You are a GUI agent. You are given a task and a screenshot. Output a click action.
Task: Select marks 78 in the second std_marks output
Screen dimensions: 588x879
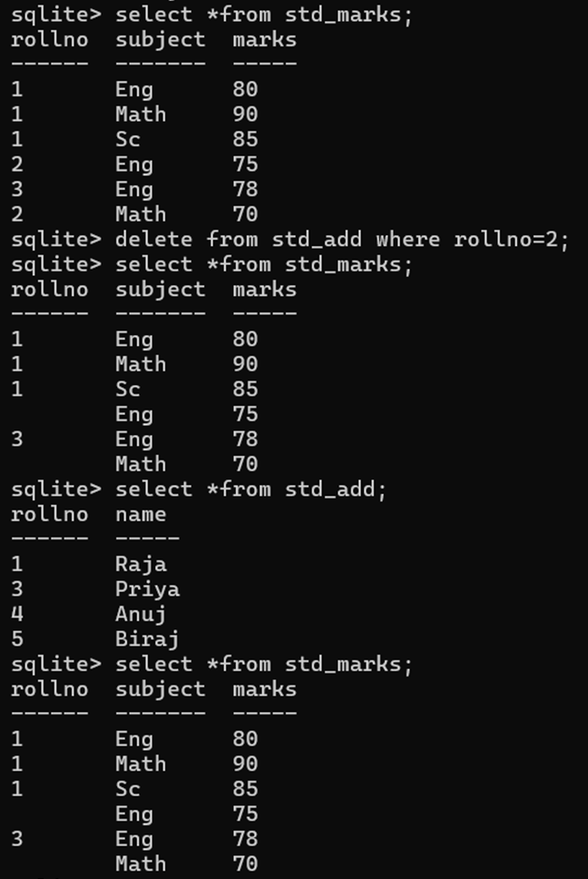pos(245,439)
